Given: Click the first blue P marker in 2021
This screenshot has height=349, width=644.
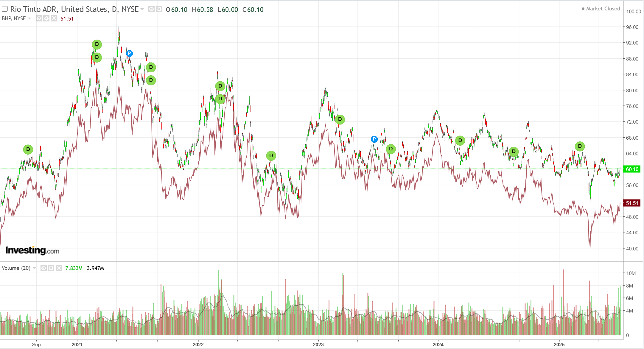Looking at the screenshot, I should [129, 53].
